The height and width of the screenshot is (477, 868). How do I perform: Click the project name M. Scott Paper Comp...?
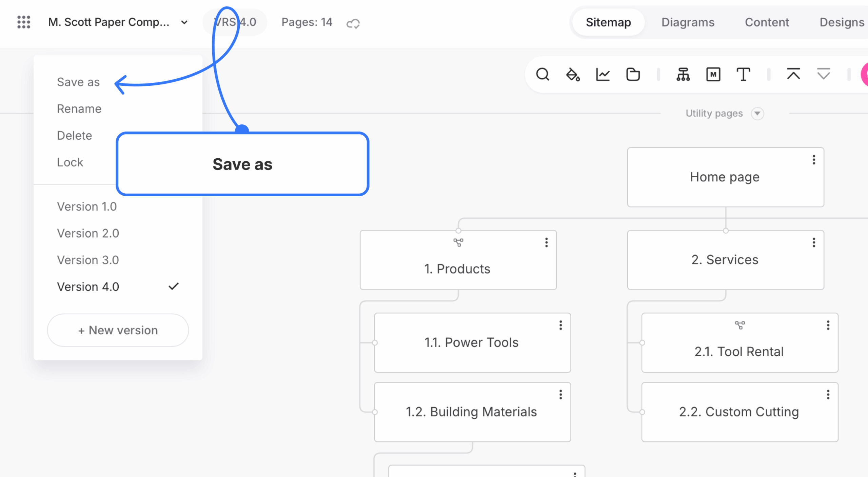click(109, 22)
